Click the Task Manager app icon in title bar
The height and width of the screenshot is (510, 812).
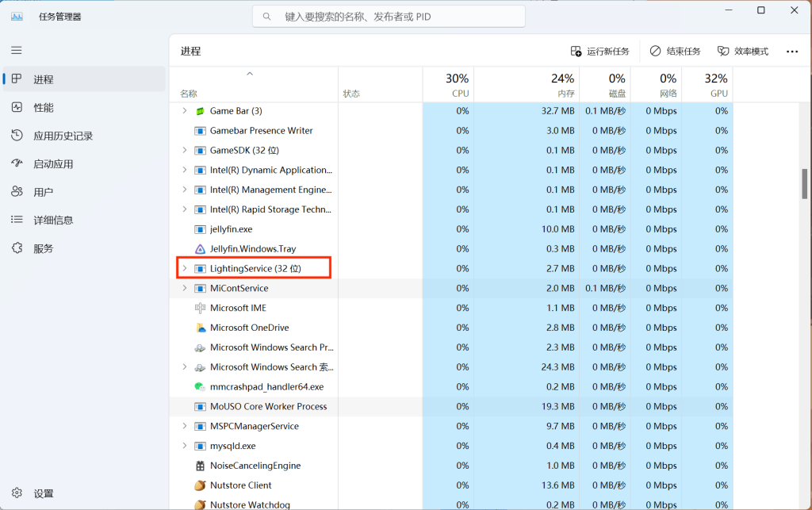17,17
